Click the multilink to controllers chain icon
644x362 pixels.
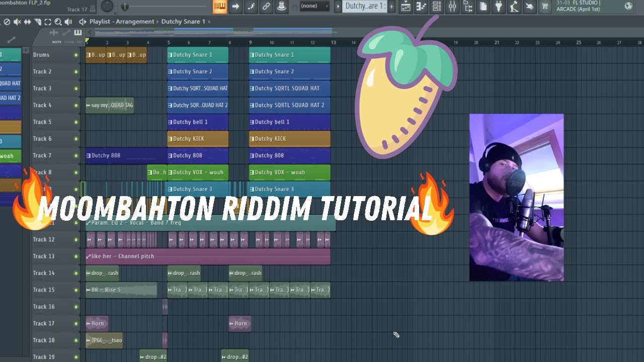click(x=266, y=7)
